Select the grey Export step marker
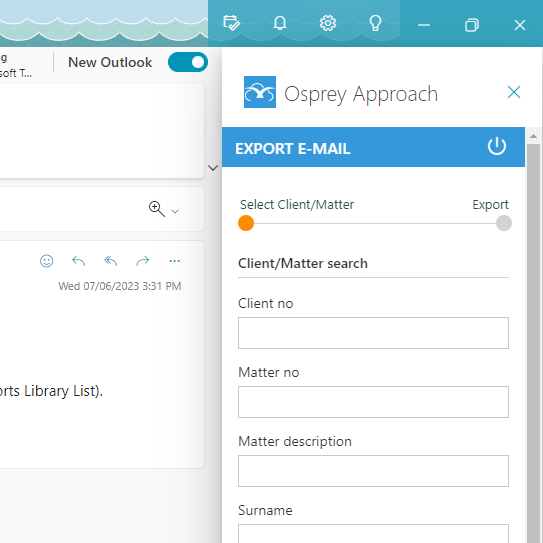This screenshot has height=543, width=543. (504, 223)
